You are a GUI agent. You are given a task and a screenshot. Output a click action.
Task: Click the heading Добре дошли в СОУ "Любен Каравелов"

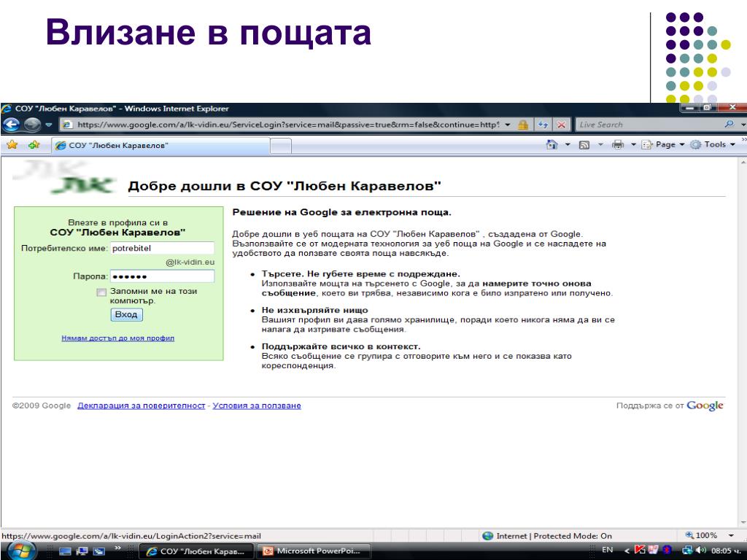coord(285,186)
